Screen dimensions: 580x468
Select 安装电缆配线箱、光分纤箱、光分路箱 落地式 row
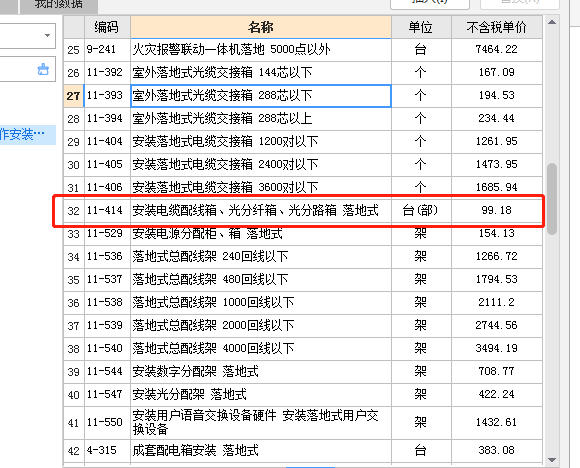click(x=261, y=211)
